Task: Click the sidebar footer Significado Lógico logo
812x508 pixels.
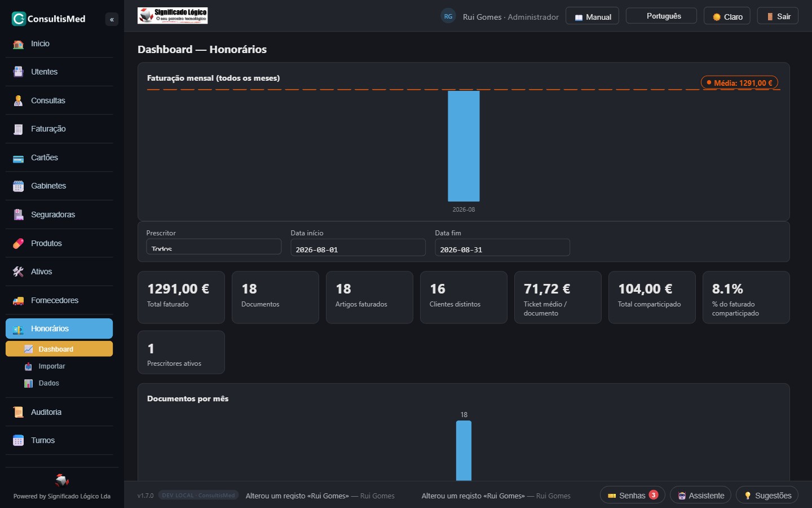Action: pyautogui.click(x=62, y=480)
